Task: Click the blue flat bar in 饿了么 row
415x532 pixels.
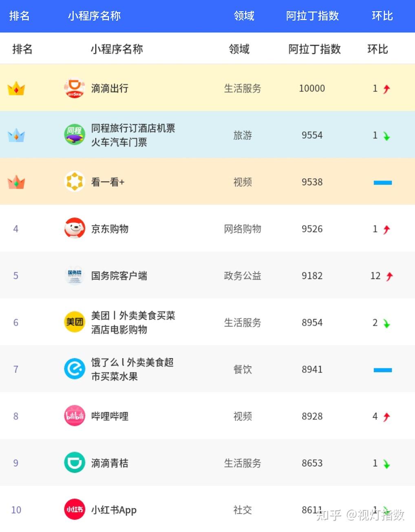Action: point(383,370)
